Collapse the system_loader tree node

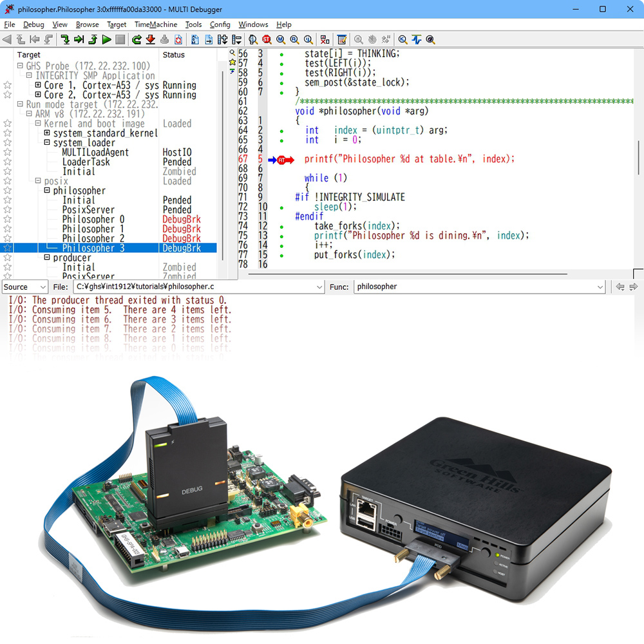point(47,142)
